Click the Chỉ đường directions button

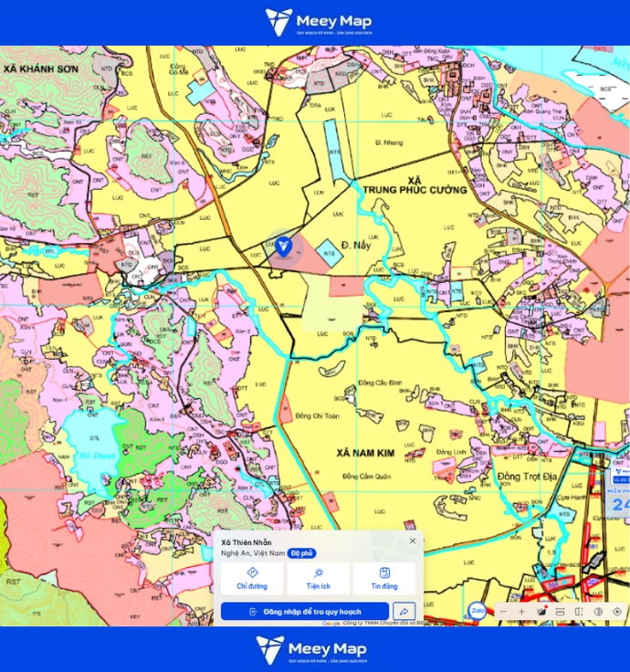[252, 578]
